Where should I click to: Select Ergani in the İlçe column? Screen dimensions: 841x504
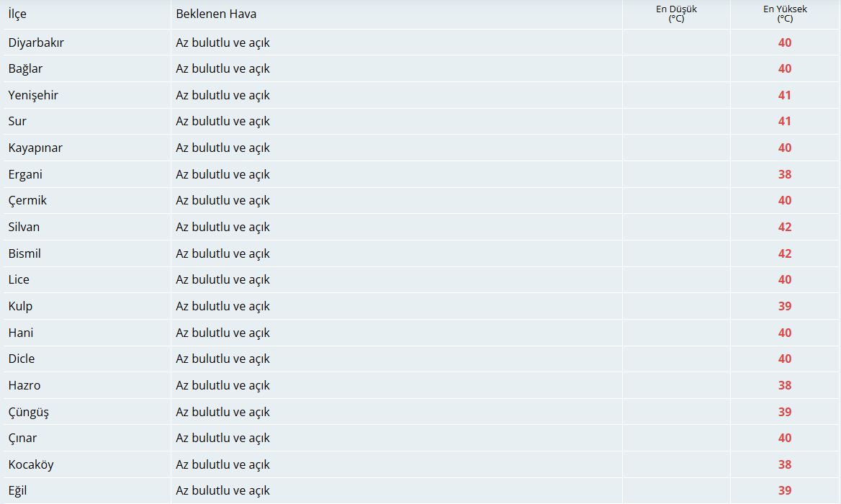tap(25, 175)
